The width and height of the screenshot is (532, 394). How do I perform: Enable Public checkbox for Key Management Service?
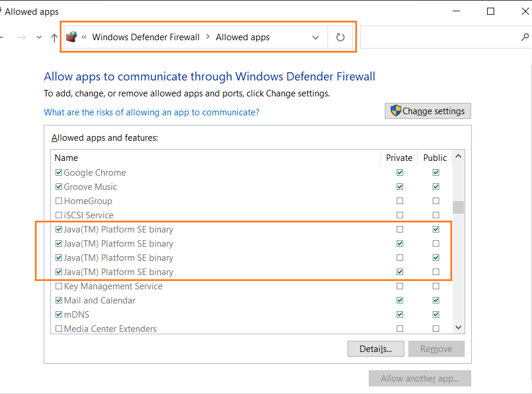coord(436,286)
